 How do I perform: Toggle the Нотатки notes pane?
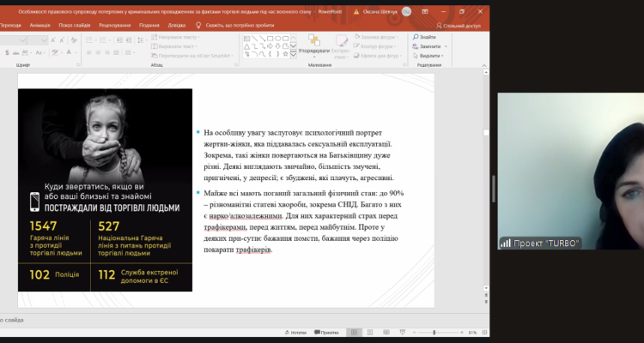(295, 332)
